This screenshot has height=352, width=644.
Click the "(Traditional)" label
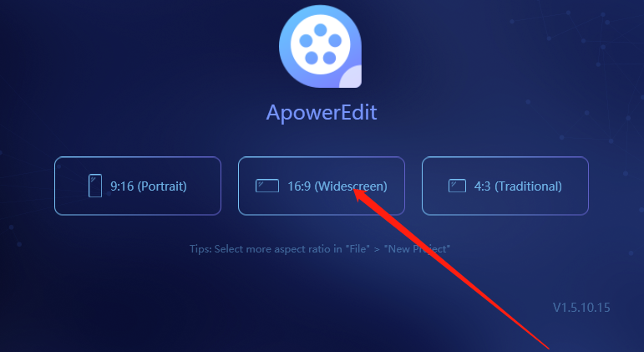(528, 186)
